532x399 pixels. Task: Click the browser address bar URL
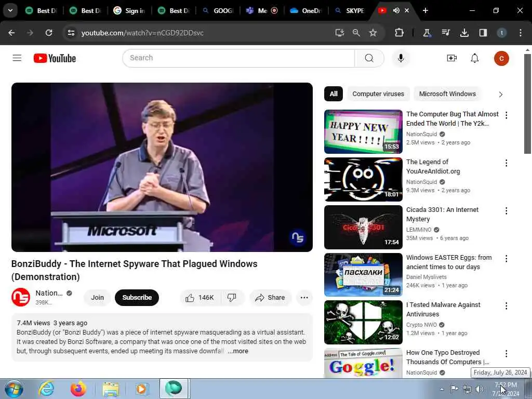point(142,33)
